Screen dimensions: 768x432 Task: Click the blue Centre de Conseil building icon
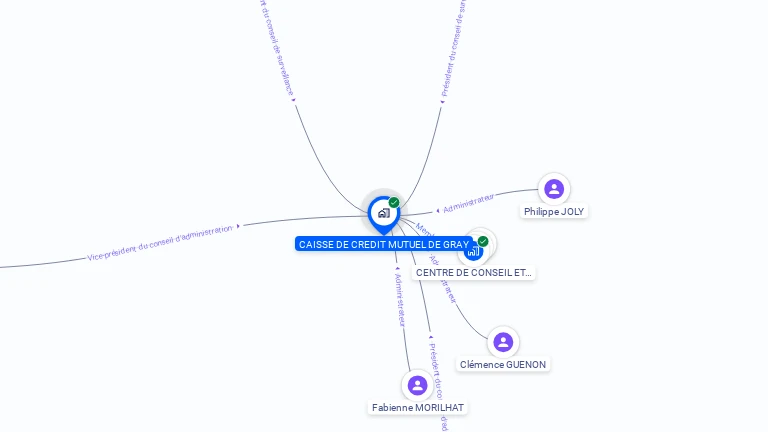473,252
